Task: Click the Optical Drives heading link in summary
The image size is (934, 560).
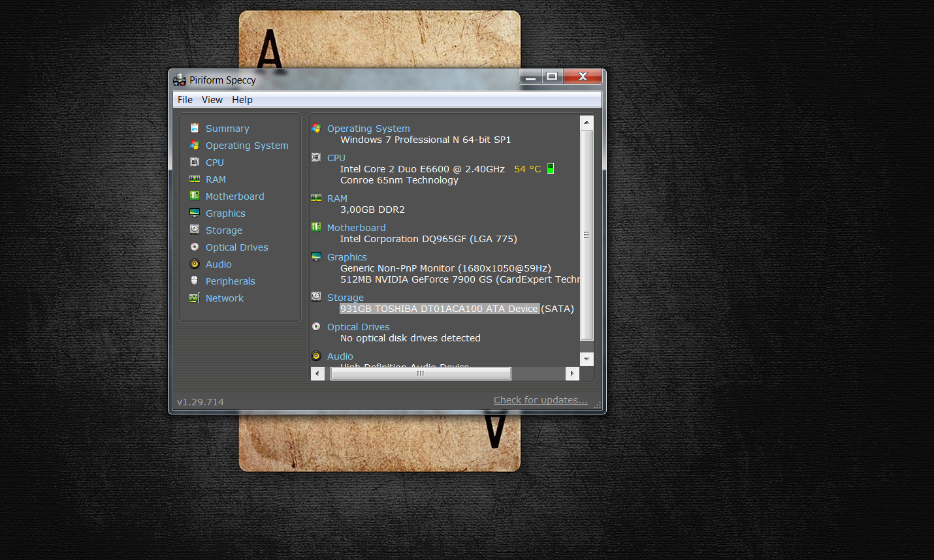Action: pos(359,327)
